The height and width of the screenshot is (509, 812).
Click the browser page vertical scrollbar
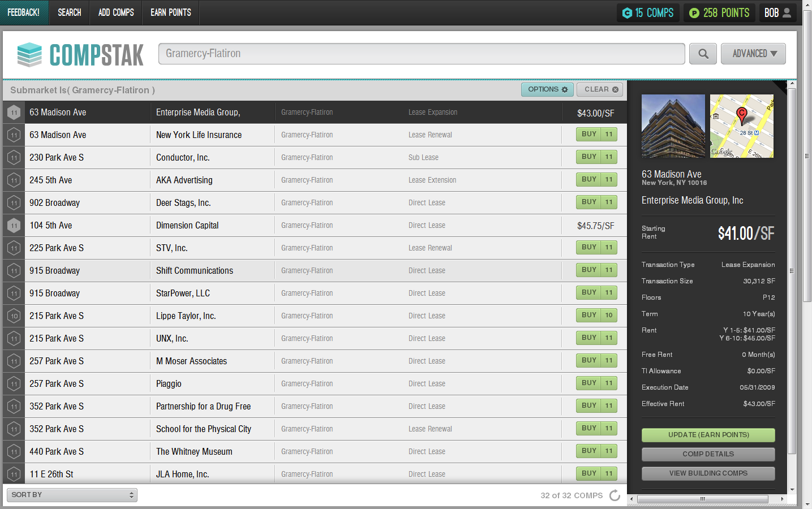pyautogui.click(x=807, y=157)
